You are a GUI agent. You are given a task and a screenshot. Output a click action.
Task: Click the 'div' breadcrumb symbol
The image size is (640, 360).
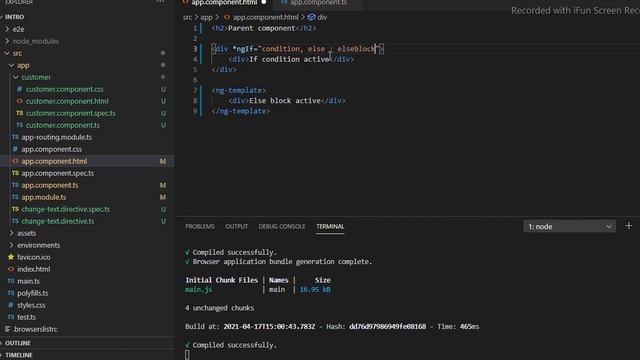point(322,17)
